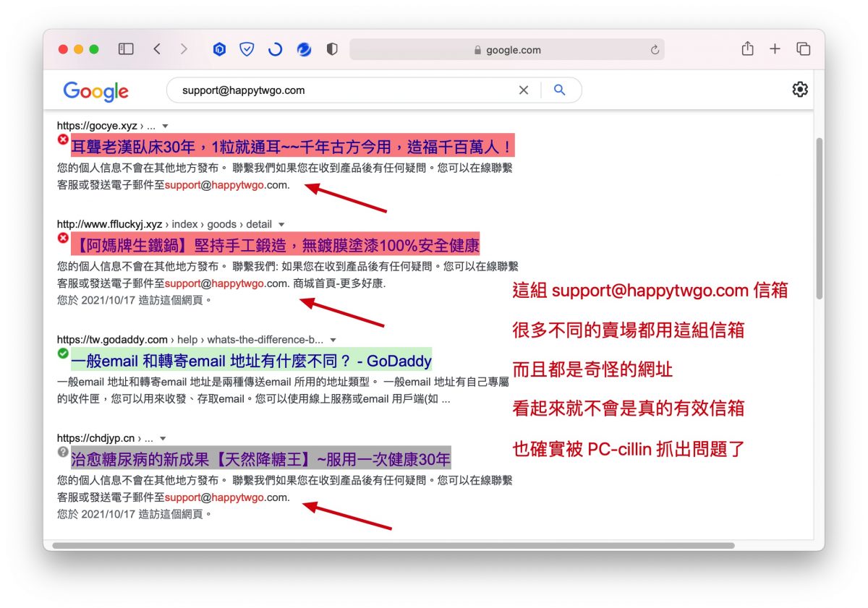Run the search with magnifier icon
This screenshot has height=608, width=868.
tap(559, 90)
